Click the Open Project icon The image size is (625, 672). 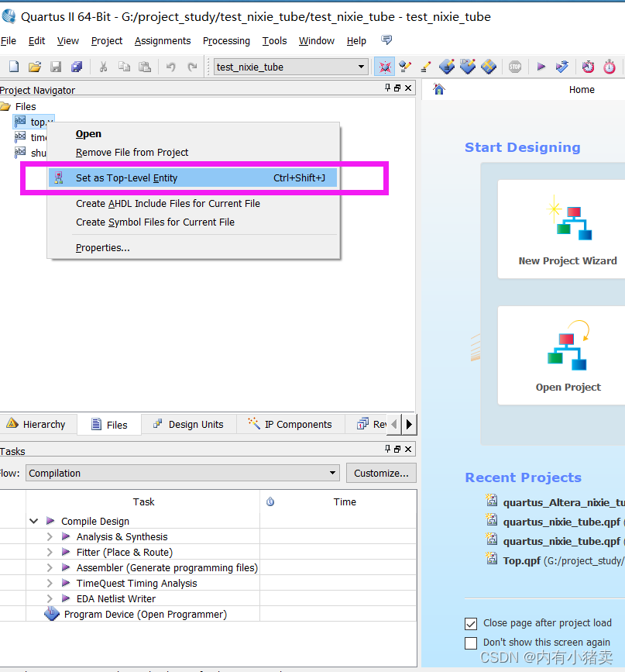click(x=568, y=345)
